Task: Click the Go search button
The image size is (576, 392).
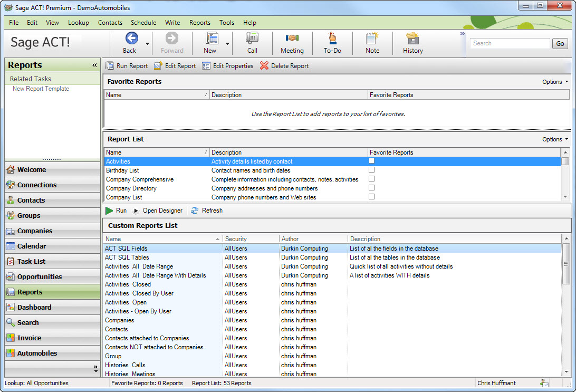Action: 560,43
